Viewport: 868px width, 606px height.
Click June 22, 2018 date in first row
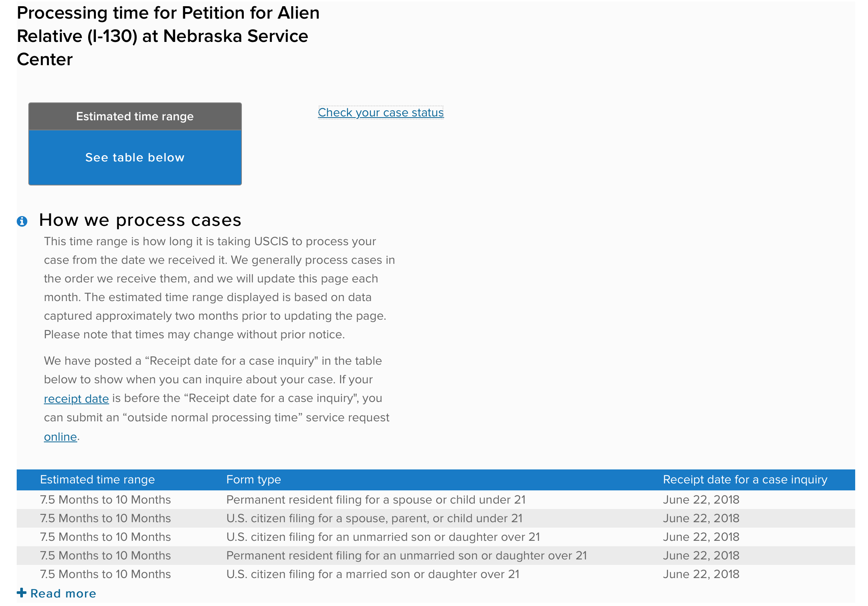click(x=701, y=500)
